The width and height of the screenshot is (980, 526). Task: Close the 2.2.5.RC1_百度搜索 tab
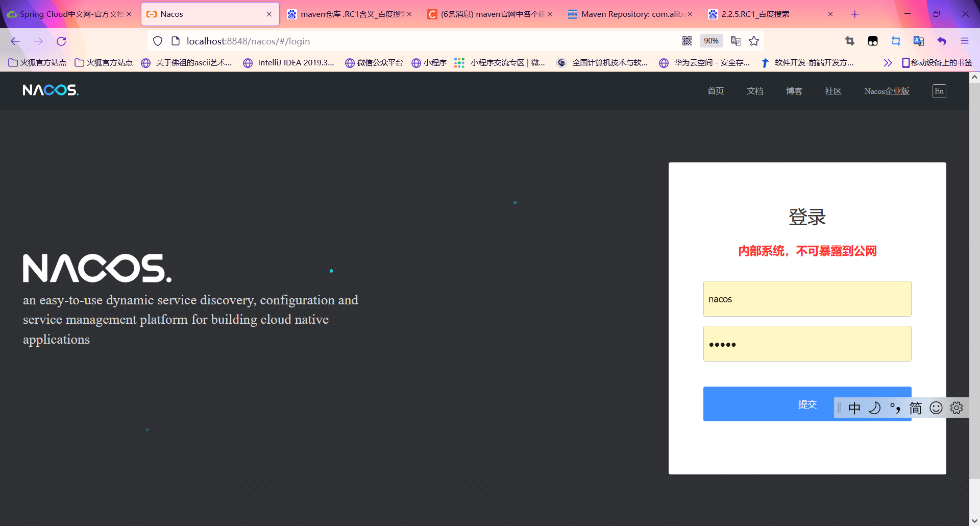(830, 14)
